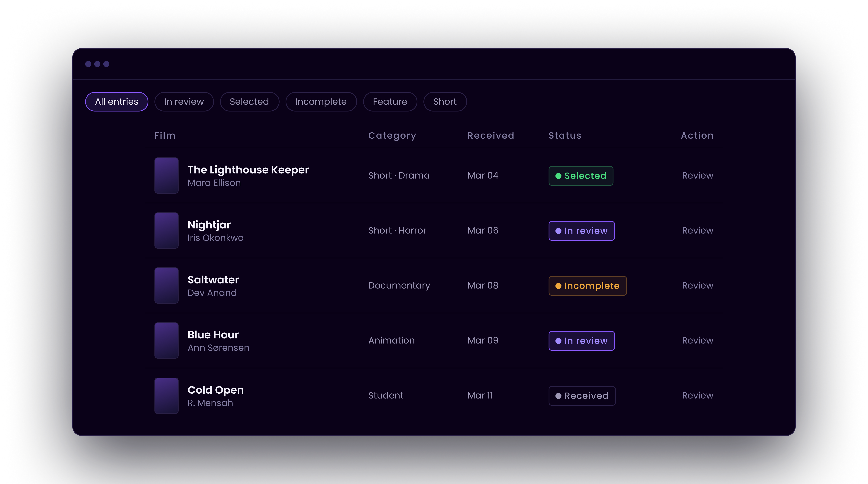The image size is (868, 484).
Task: Open the Nightjar poster thumbnail
Action: tap(167, 230)
